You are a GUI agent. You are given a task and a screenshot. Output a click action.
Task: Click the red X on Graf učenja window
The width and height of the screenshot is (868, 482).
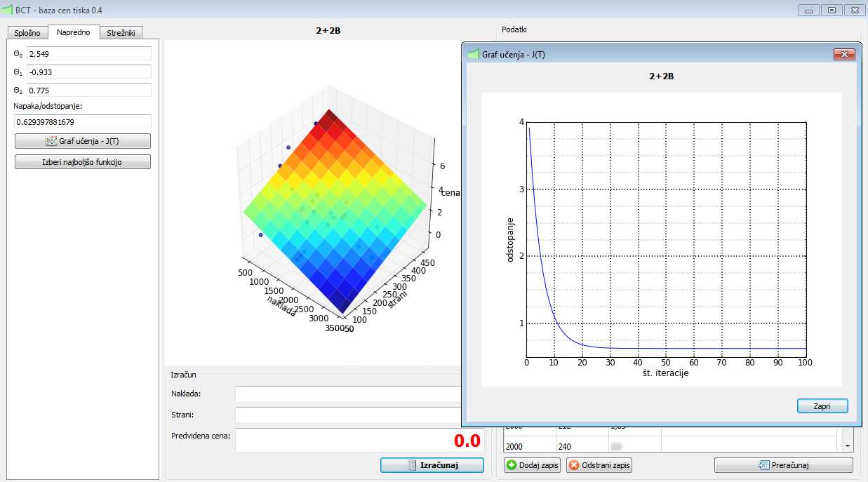(843, 54)
